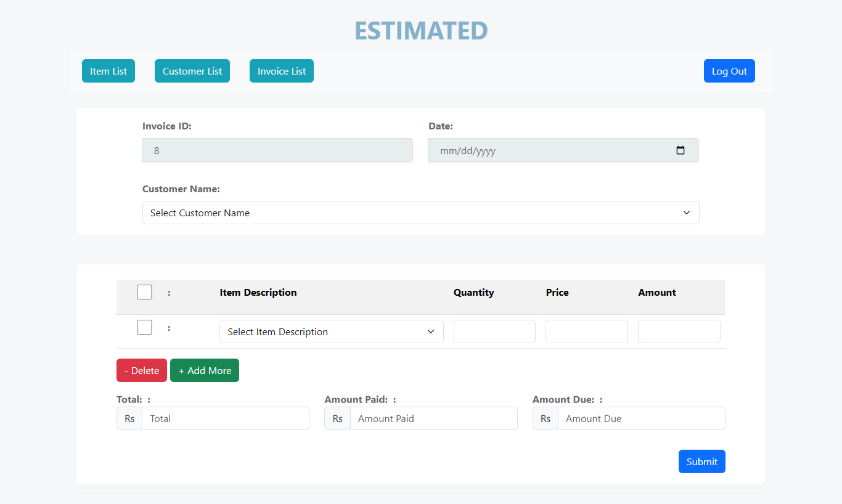Click the Invoice ID field
The height and width of the screenshot is (504, 842).
[x=277, y=150]
